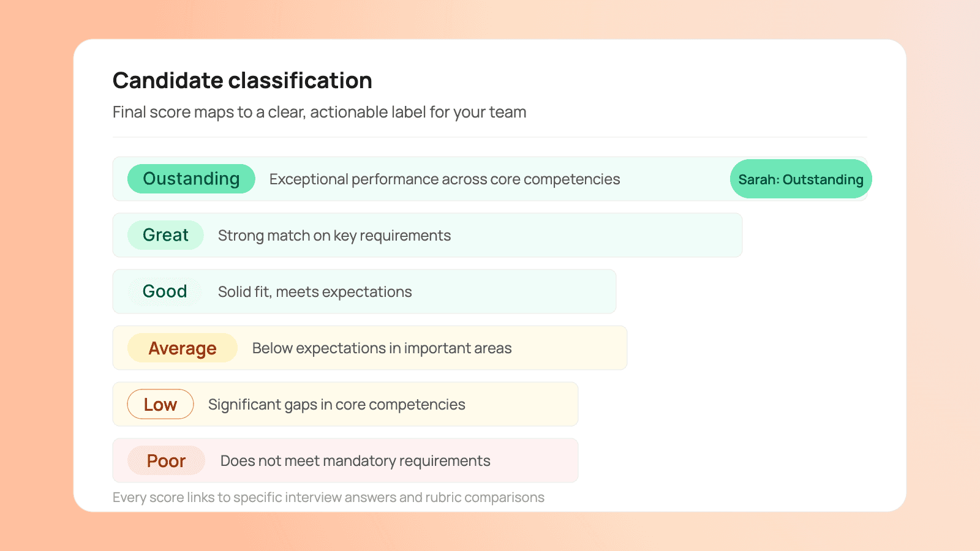Image resolution: width=980 pixels, height=551 pixels.
Task: Click empty area of the Good row bar
Action: click(514, 291)
